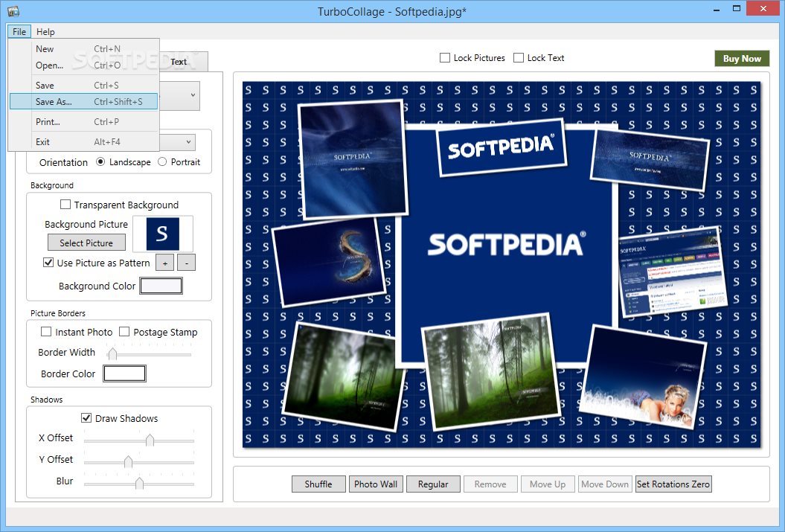The width and height of the screenshot is (785, 532).
Task: Choose Exit from the File menu
Action: pos(83,142)
